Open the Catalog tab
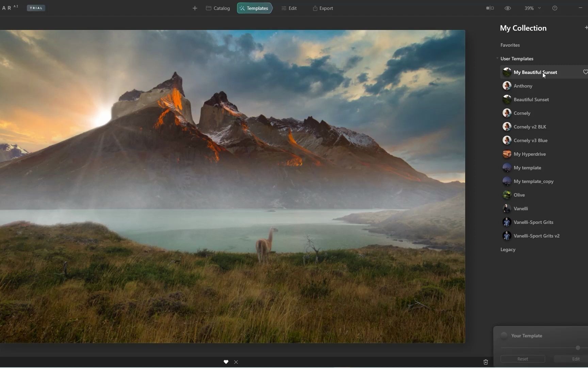This screenshot has height=368, width=588. click(x=218, y=8)
